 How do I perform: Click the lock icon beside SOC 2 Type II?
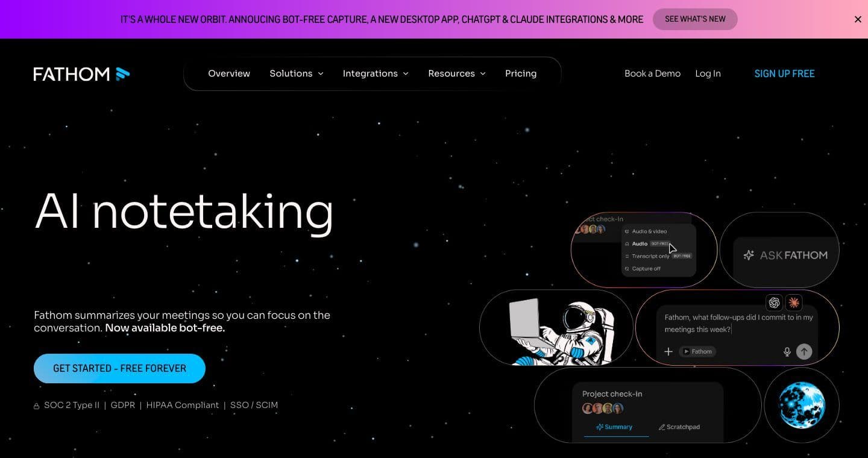(37, 406)
